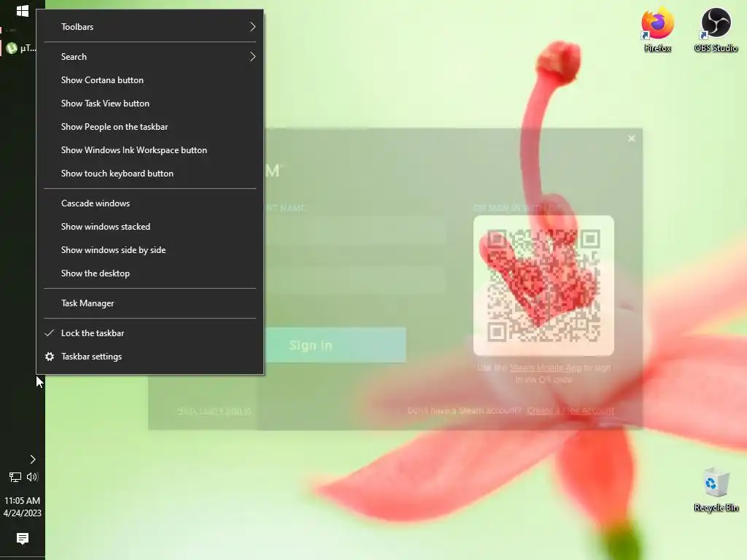Image resolution: width=747 pixels, height=560 pixels.
Task: Close the Steam sign-in window
Action: 631,139
